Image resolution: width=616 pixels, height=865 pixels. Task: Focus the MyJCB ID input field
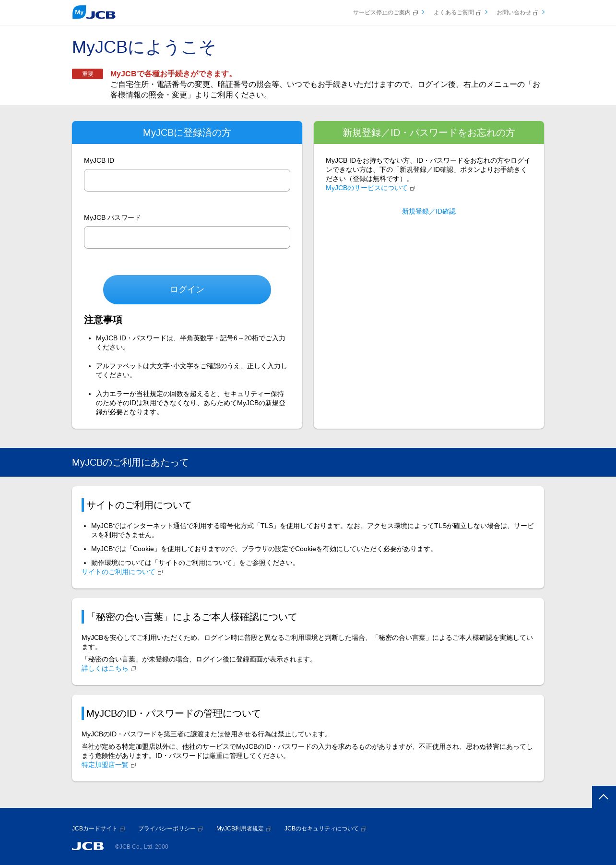click(x=187, y=180)
